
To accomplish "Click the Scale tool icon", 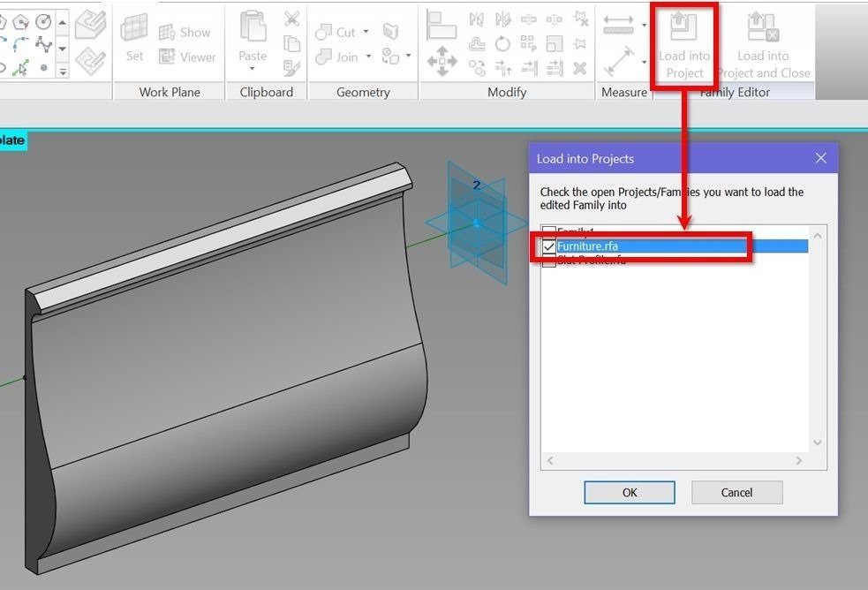I will coord(555,43).
